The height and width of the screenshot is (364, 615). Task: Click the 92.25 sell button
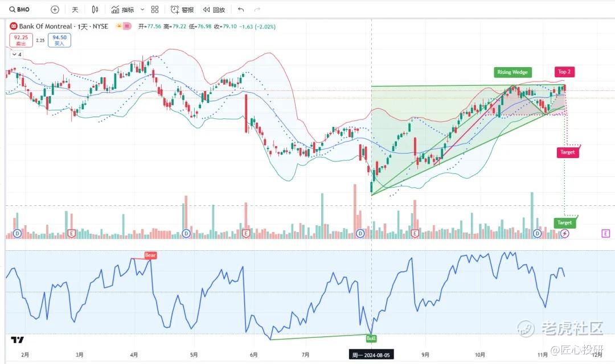pyautogui.click(x=21, y=40)
